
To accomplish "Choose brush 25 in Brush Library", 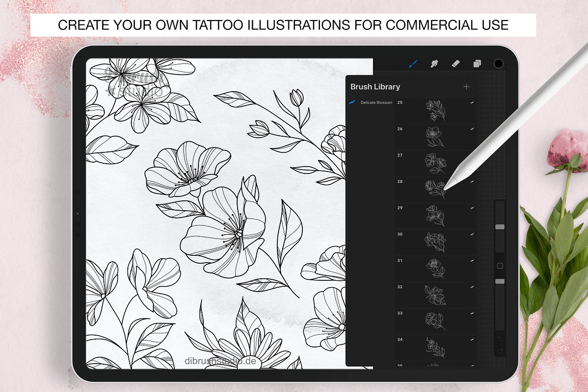I will point(436,110).
